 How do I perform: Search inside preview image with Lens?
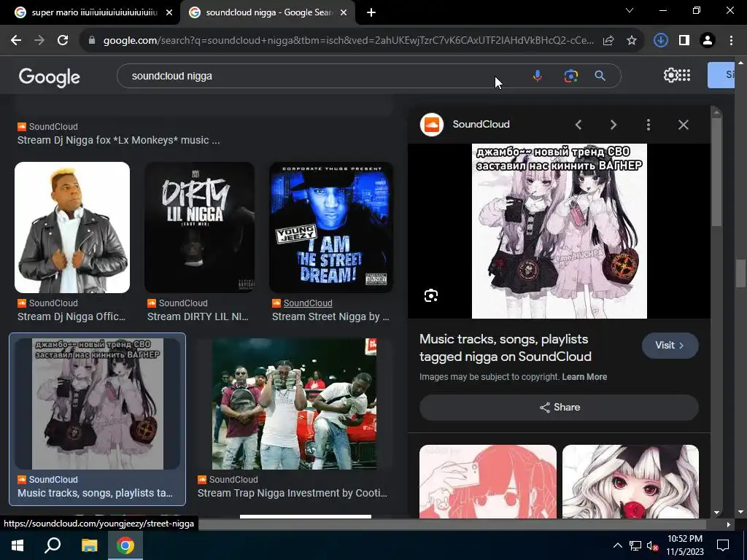tap(431, 296)
